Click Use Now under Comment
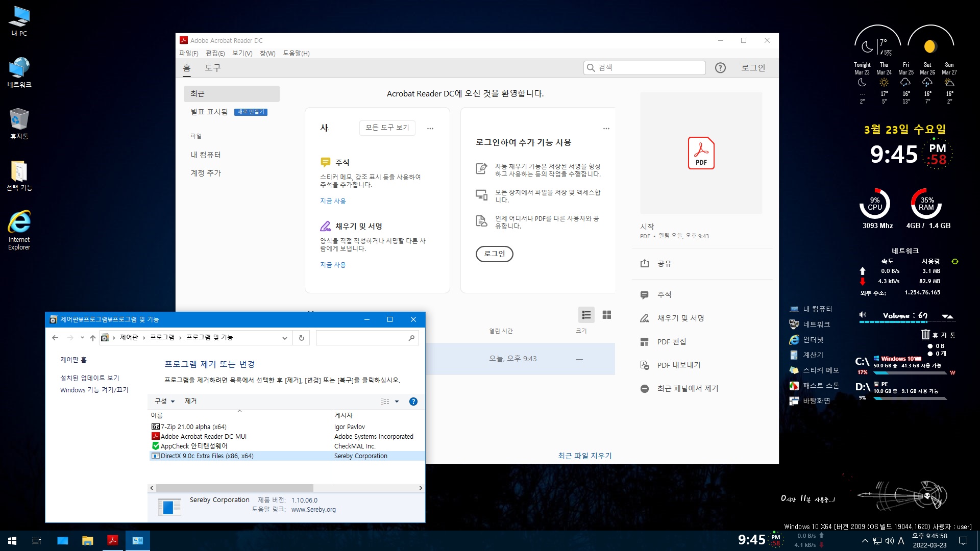The image size is (980, 551). pyautogui.click(x=333, y=201)
